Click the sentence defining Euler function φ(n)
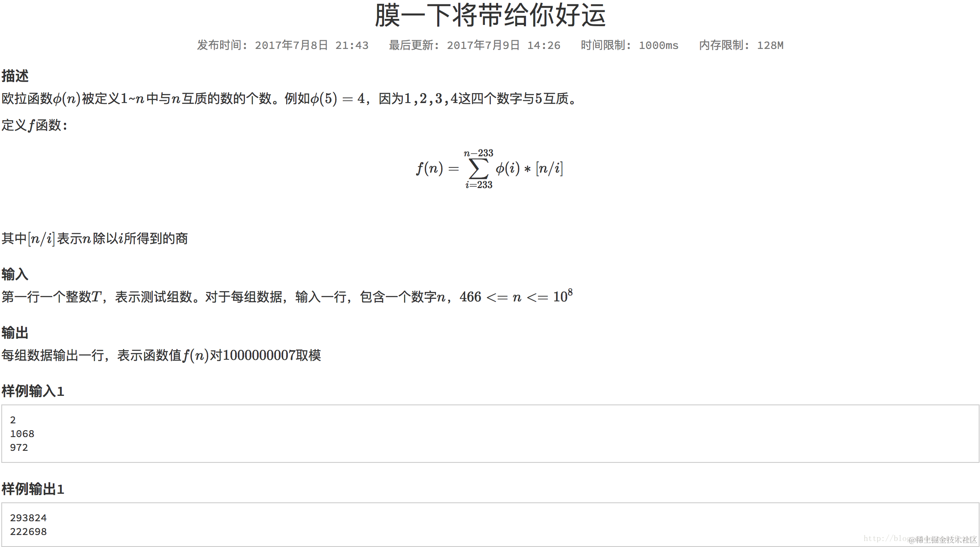 click(288, 99)
